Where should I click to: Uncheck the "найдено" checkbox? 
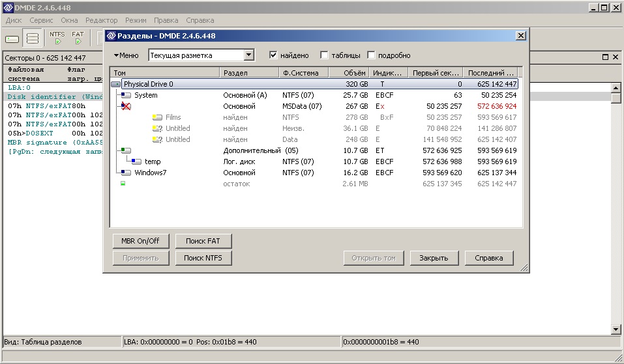click(273, 55)
